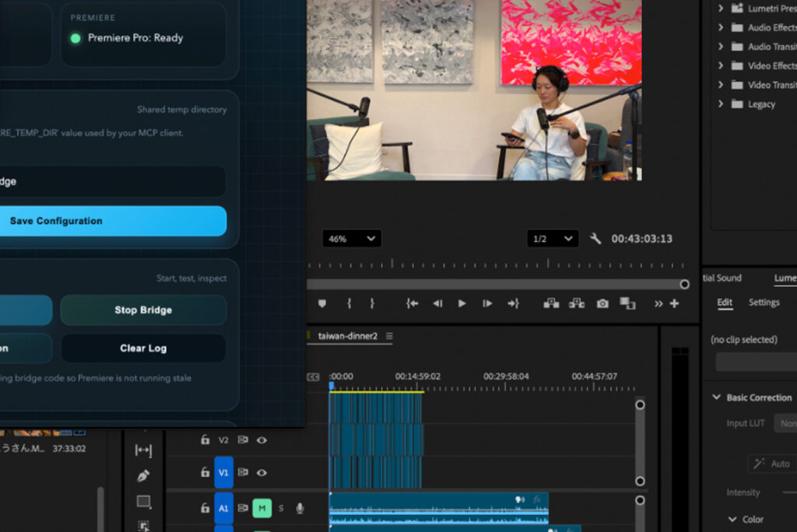This screenshot has height=532, width=797.
Task: Open the taiwan-dinner2 sequence panel menu
Action: coord(389,336)
